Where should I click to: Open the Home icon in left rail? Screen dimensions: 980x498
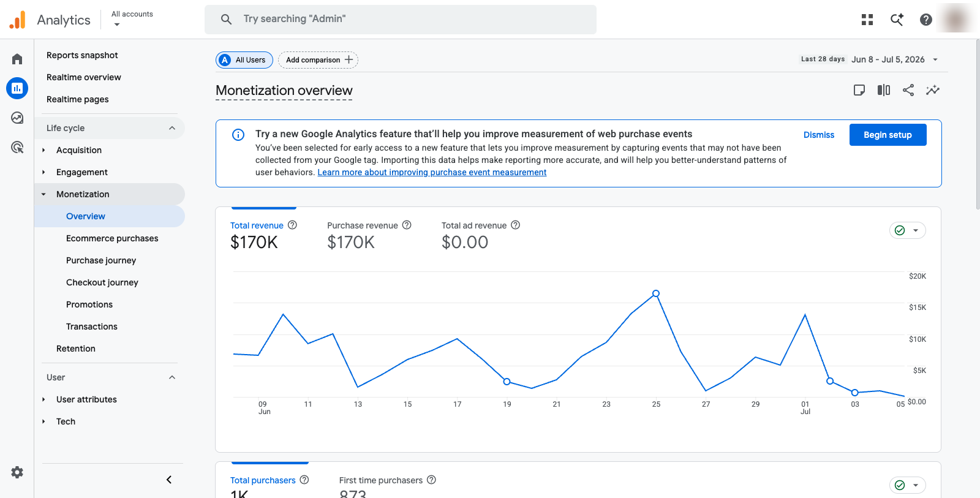point(17,59)
